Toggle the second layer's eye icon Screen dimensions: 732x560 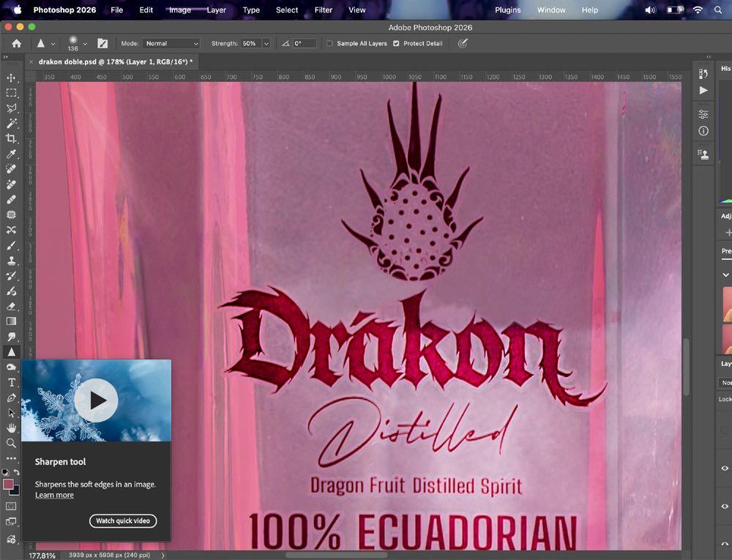pyautogui.click(x=725, y=507)
